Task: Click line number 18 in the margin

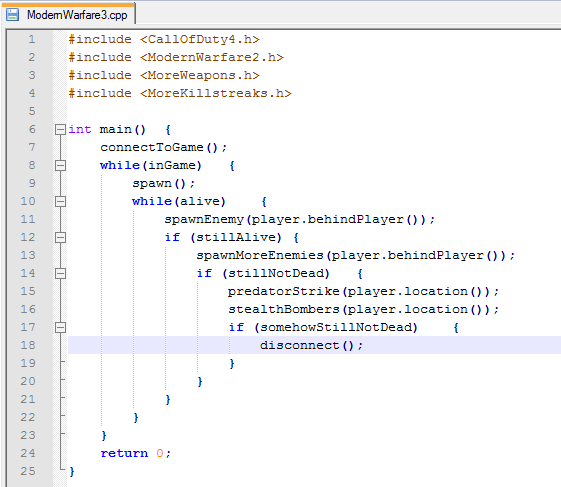Action: (x=28, y=345)
